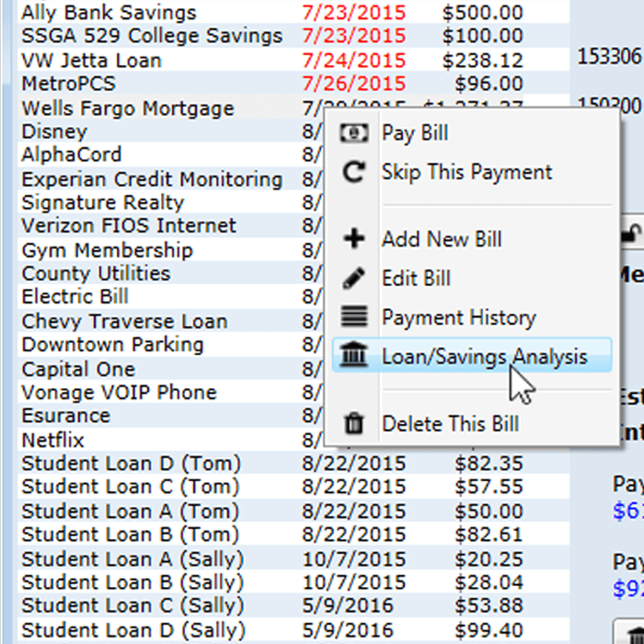644x644 pixels.
Task: Select the Chevy Traverse Loan bill
Action: coord(170,321)
